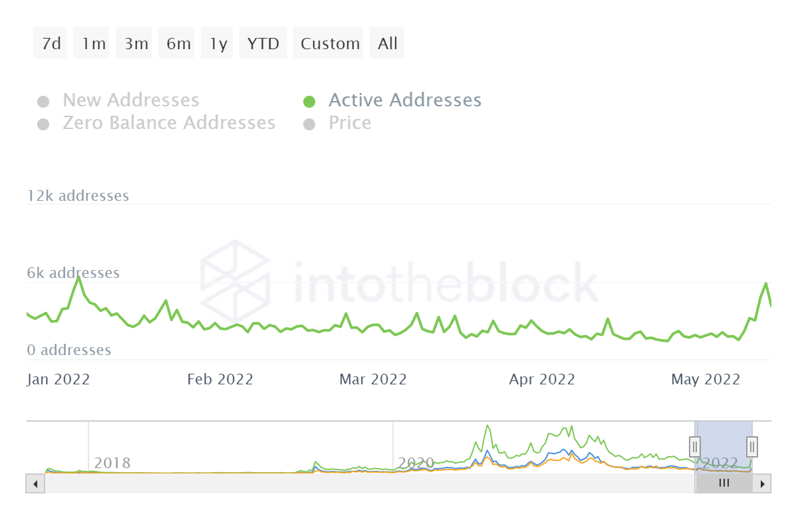Viewport: 798px width, 532px height.
Task: Toggle Price series in legend
Action: click(x=350, y=123)
